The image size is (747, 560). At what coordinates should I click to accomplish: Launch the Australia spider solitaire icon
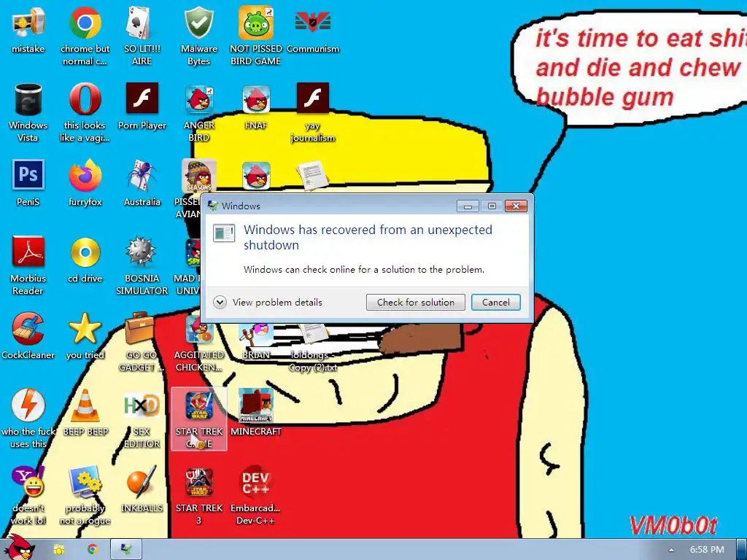point(142,183)
